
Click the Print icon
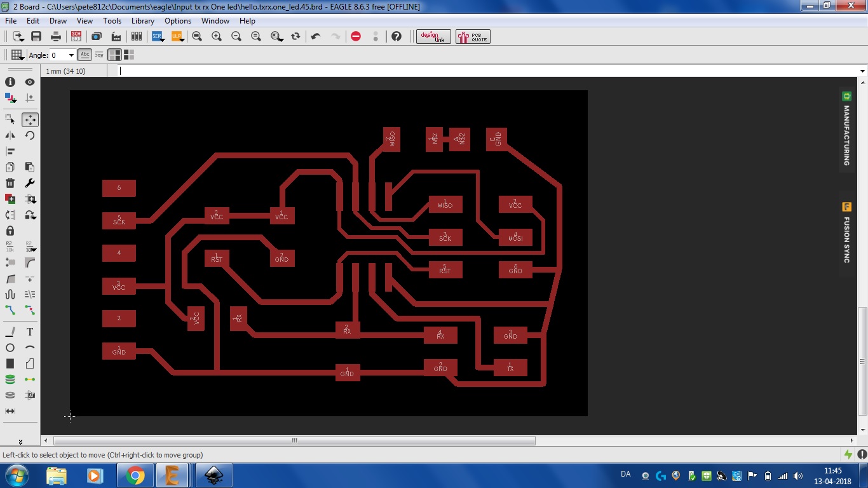[56, 36]
